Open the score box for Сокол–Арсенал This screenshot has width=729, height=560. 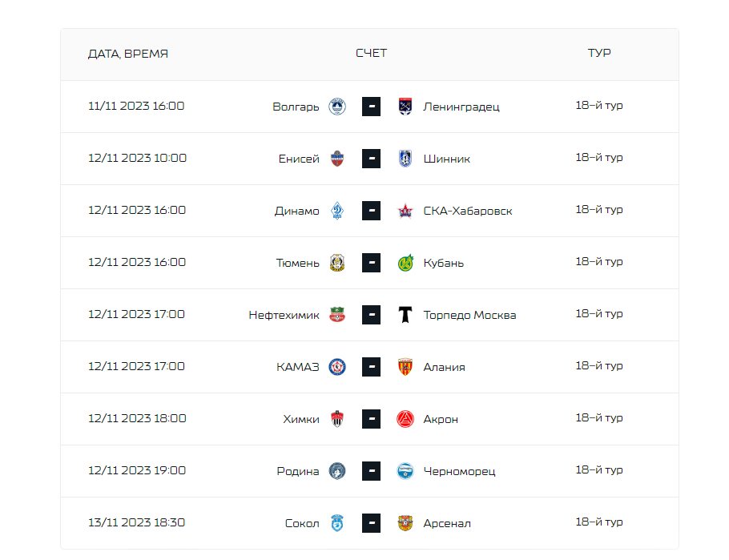(x=372, y=523)
